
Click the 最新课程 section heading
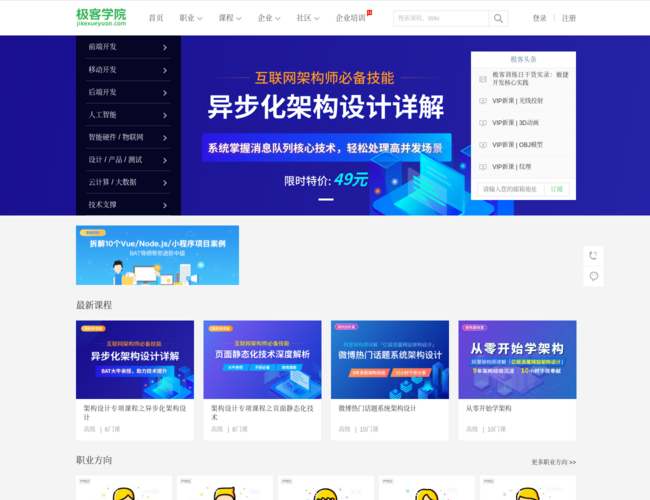click(x=94, y=305)
